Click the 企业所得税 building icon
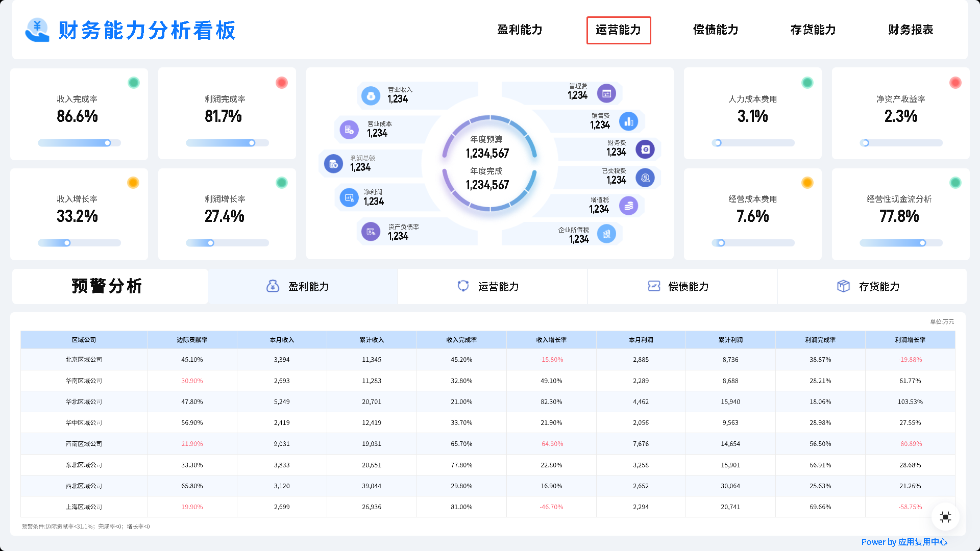This screenshot has width=980, height=551. coord(606,234)
